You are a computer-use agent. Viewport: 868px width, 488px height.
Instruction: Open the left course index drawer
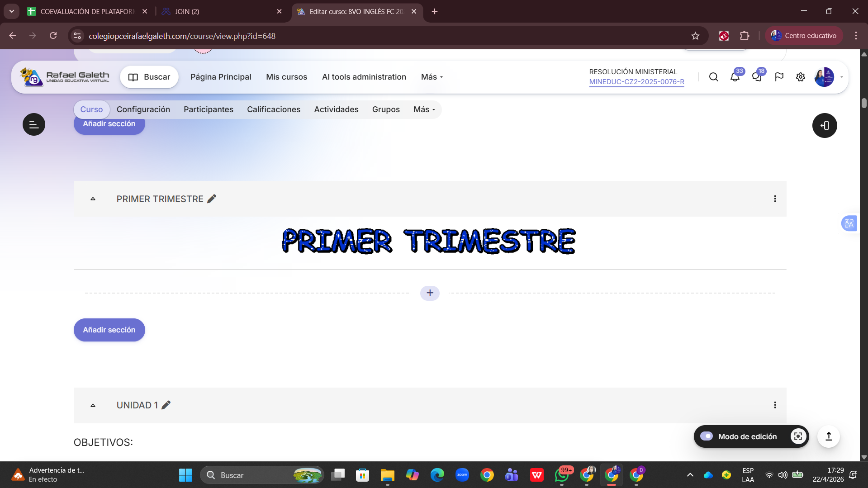(x=34, y=124)
